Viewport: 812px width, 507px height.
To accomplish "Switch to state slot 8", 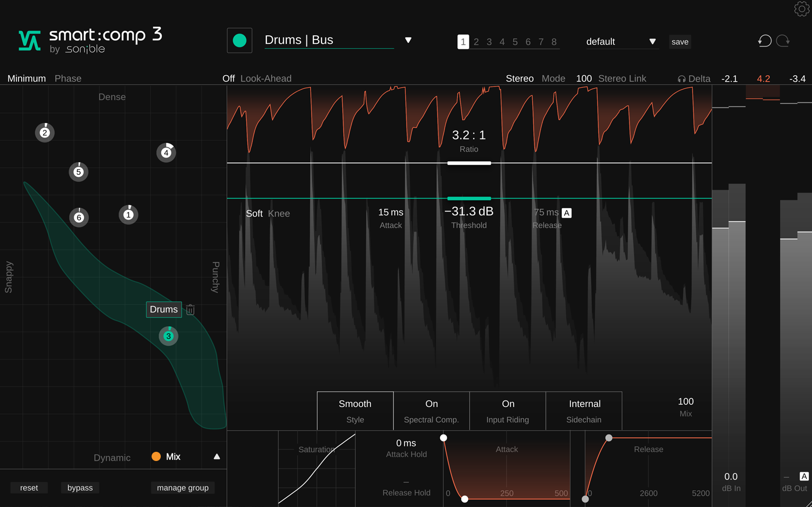I will [x=554, y=42].
